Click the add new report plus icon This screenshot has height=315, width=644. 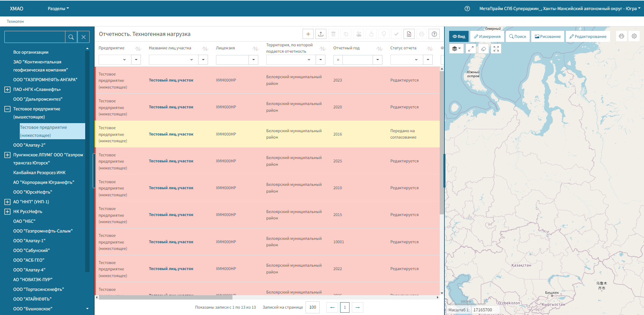click(308, 34)
